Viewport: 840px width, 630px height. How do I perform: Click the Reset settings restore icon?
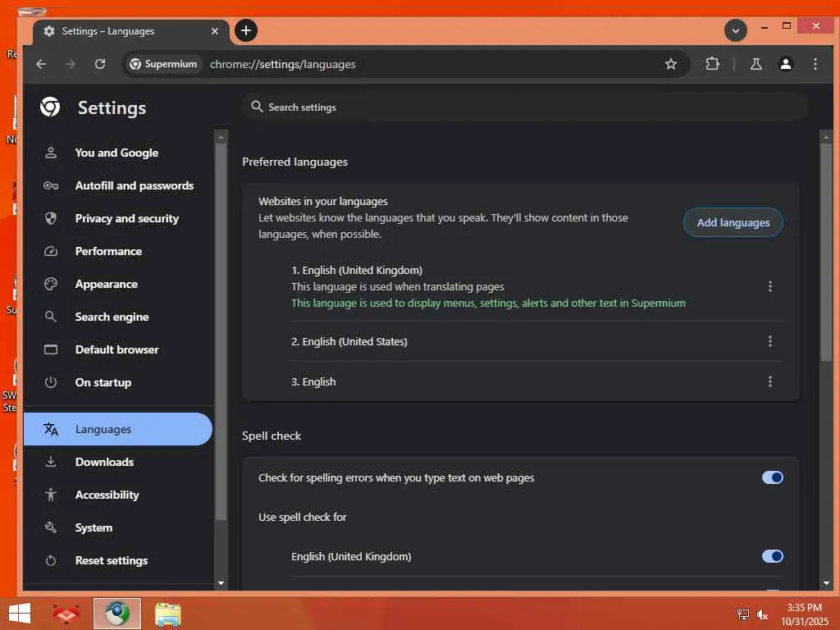[x=51, y=561]
